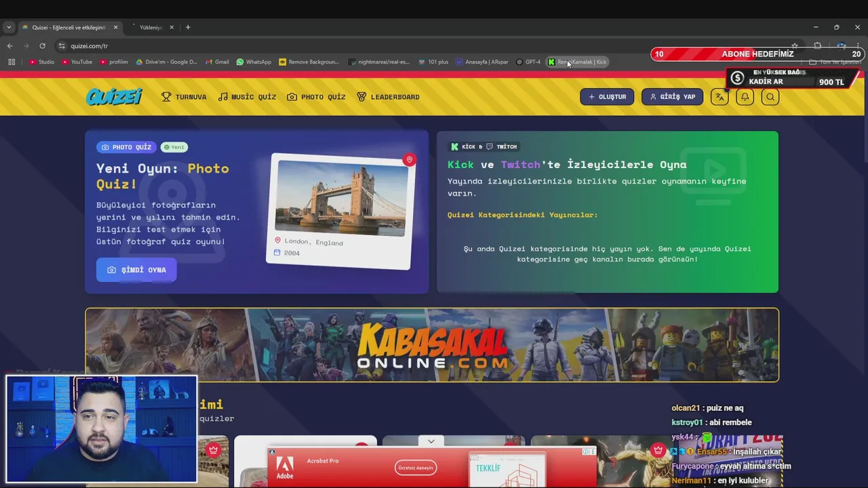Switch to the Quizei browser tab
The height and width of the screenshot is (488, 868).
click(69, 27)
